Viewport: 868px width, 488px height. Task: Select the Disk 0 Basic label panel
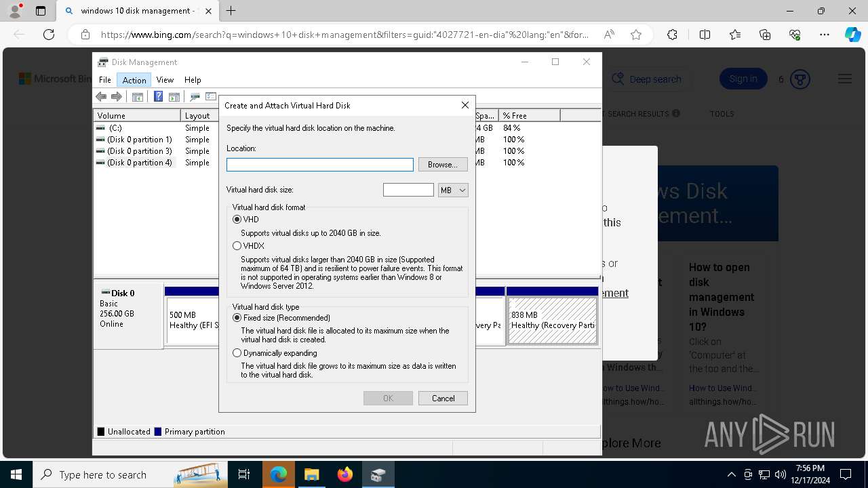pyautogui.click(x=128, y=316)
